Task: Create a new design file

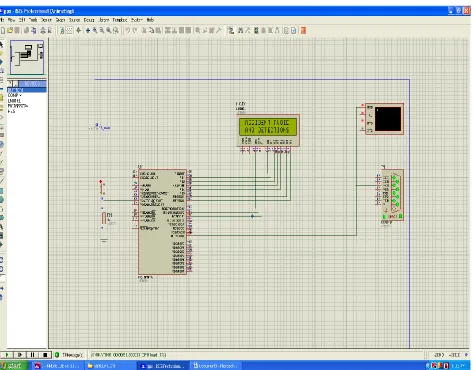Action: pos(3,31)
